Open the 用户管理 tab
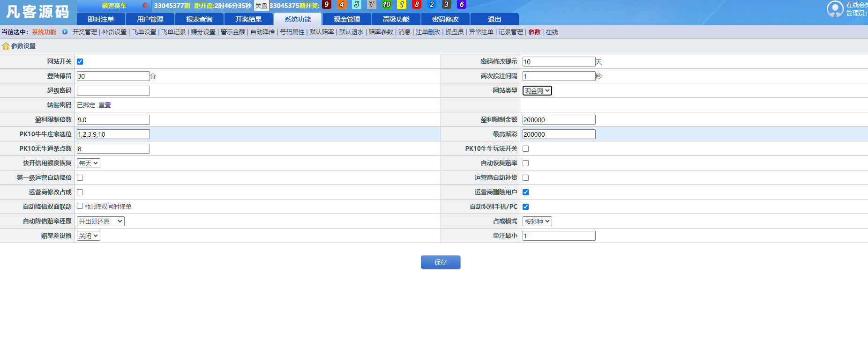 150,19
